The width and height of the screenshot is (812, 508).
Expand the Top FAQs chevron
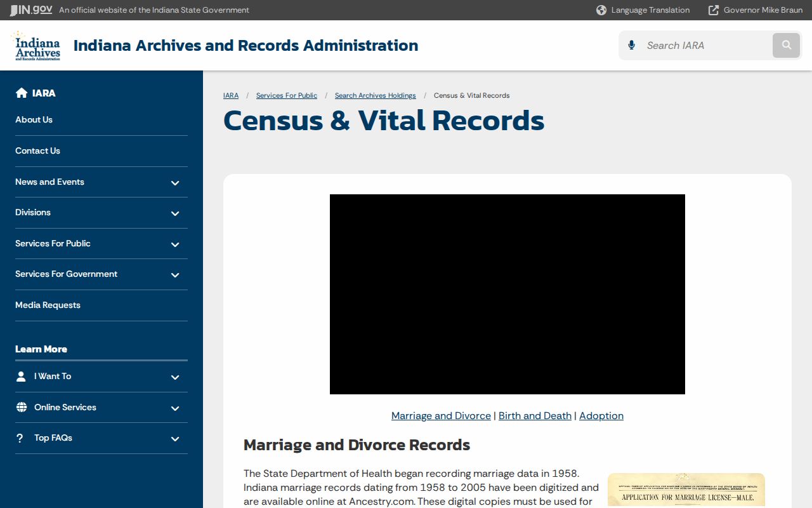[175, 439]
